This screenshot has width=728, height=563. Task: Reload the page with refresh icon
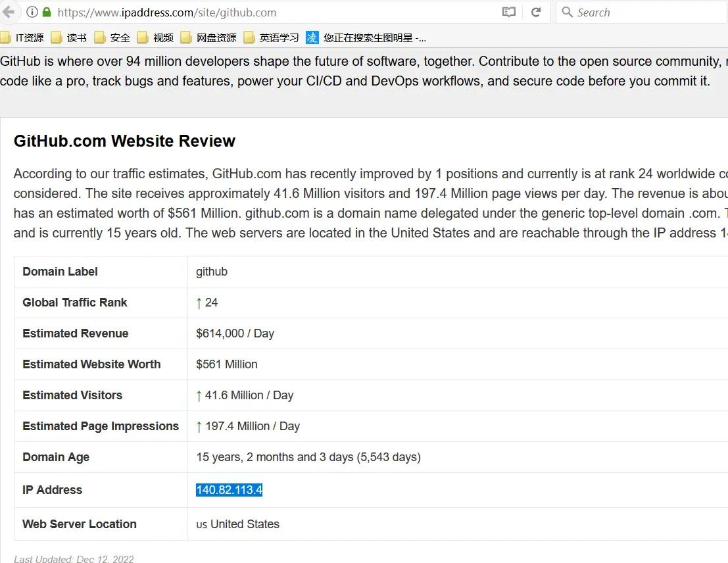pos(536,12)
